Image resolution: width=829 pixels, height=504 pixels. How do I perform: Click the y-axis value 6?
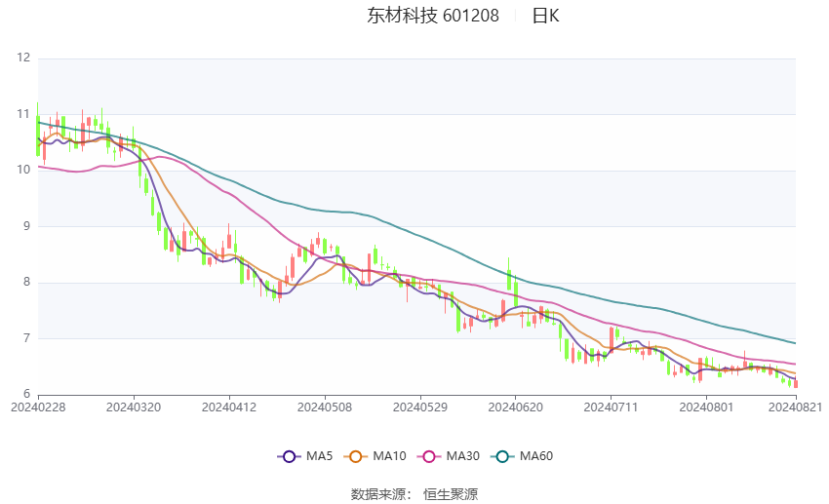[26, 394]
